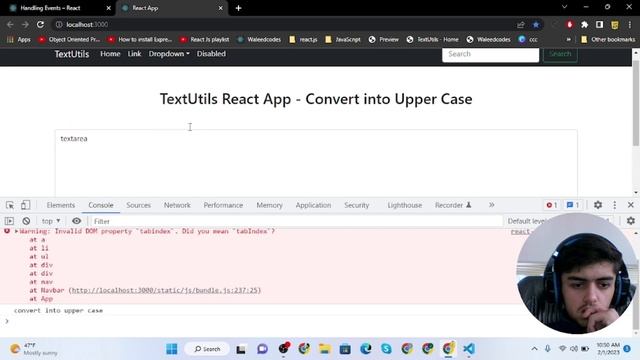Open the Other bookmarks folder
This screenshot has height=360, width=640.
coord(608,40)
